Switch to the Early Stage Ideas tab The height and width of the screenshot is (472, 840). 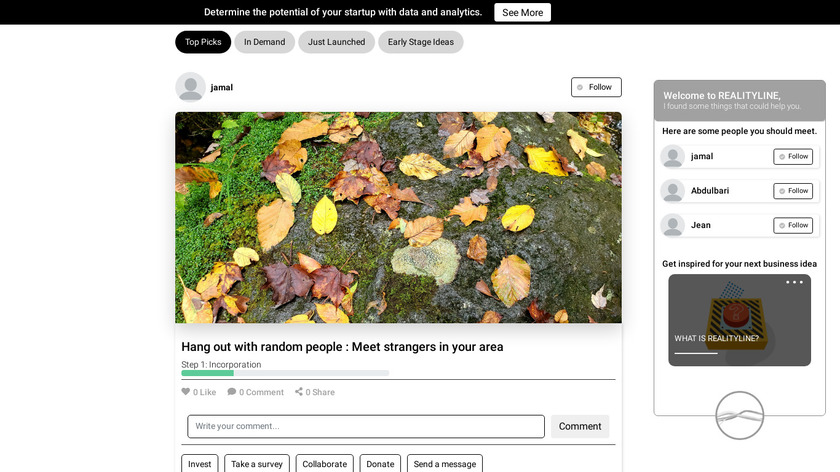[x=421, y=42]
